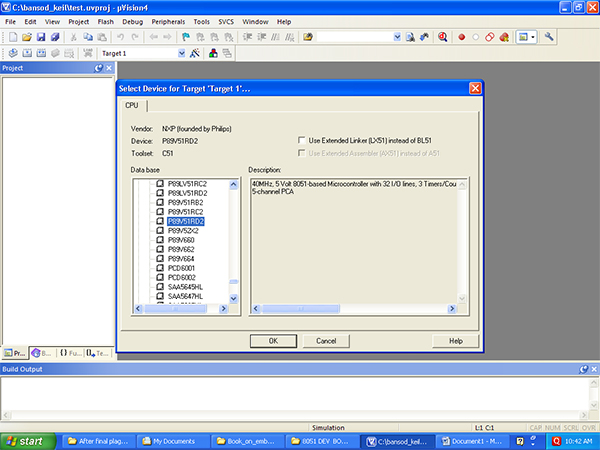Close the Build Output pane
The height and width of the screenshot is (450, 600).
pos(594,369)
